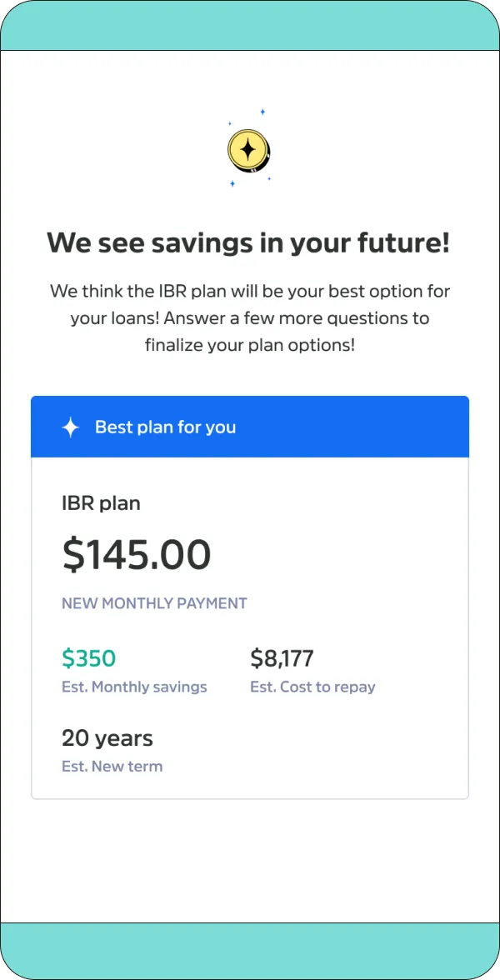Click the teal bar at the bottom
This screenshot has height=980, width=500.
(250, 950)
